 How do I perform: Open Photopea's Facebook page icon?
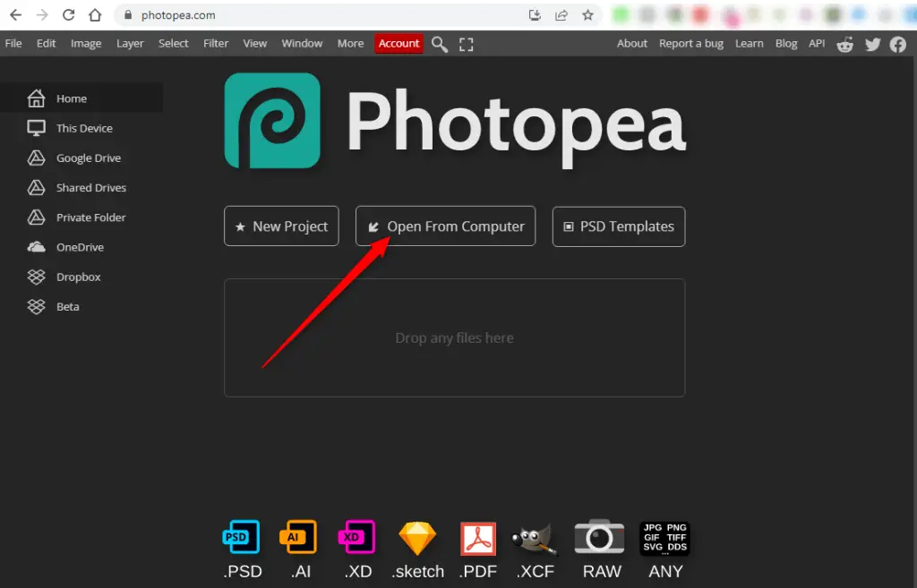click(897, 45)
